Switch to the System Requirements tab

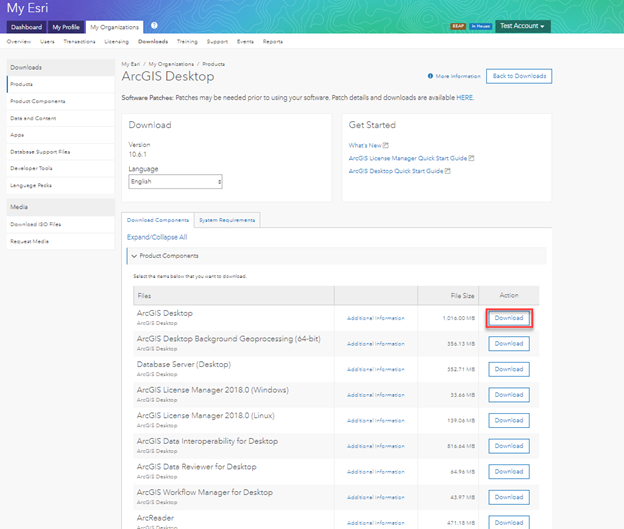(227, 220)
